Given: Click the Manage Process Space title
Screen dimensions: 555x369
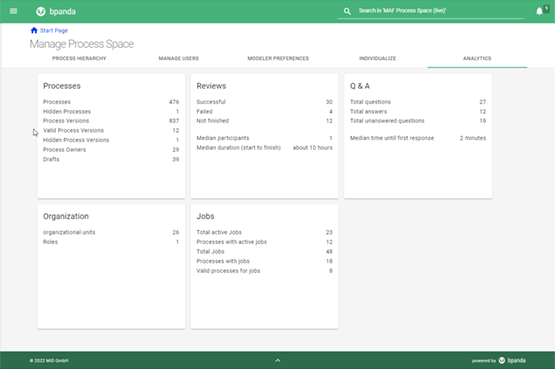Looking at the screenshot, I should (x=81, y=44).
